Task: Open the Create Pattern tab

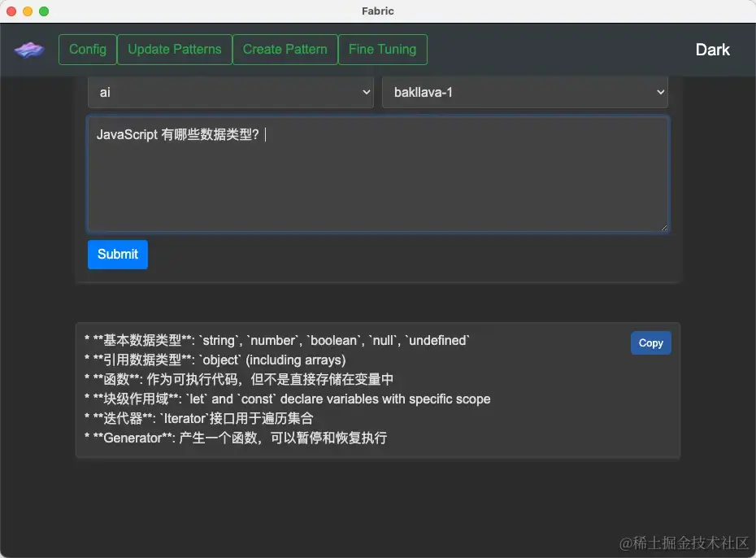Action: click(285, 50)
